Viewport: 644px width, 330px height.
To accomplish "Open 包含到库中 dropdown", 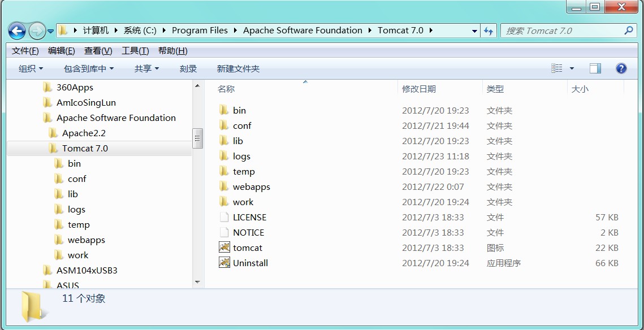I will [89, 69].
